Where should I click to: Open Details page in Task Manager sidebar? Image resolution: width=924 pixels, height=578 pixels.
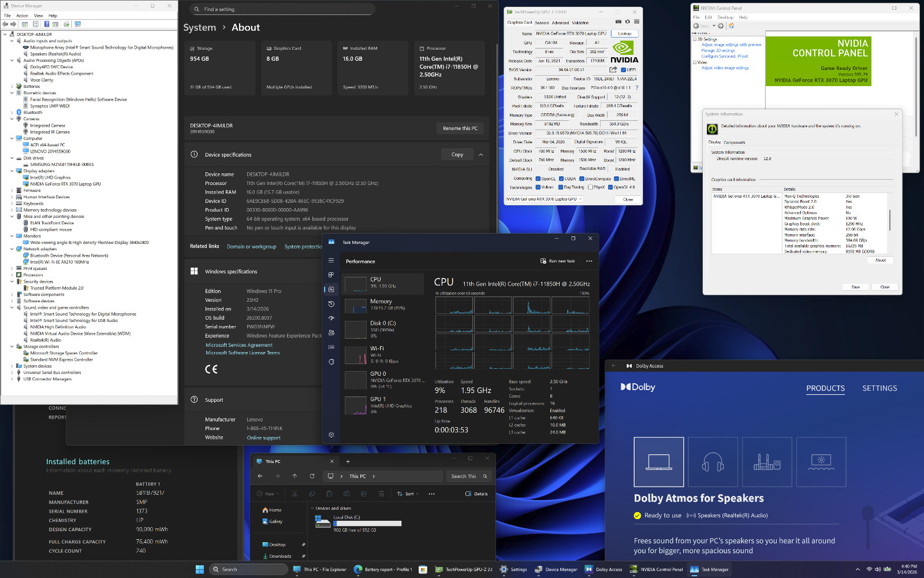pyautogui.click(x=331, y=347)
